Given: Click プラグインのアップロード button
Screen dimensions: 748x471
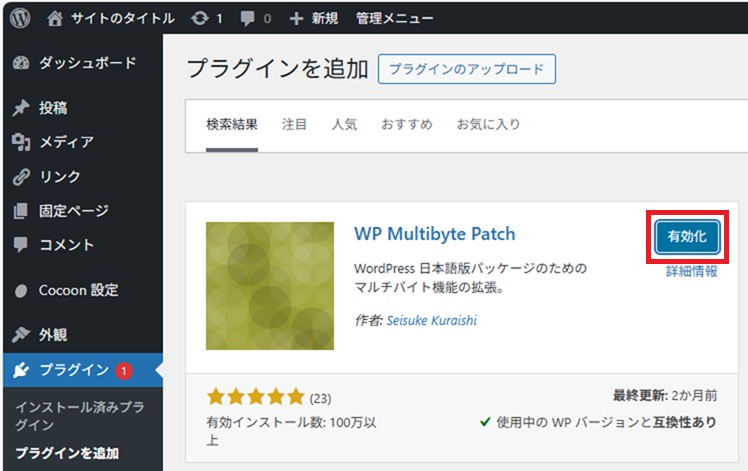Looking at the screenshot, I should (467, 69).
